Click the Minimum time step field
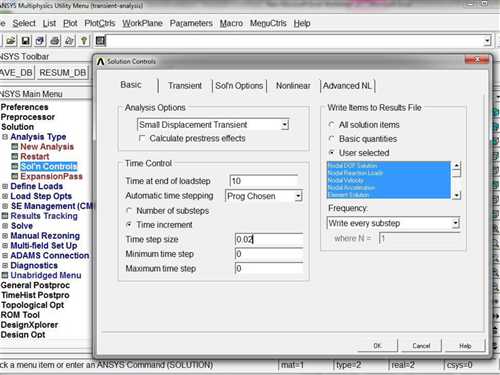 point(269,254)
